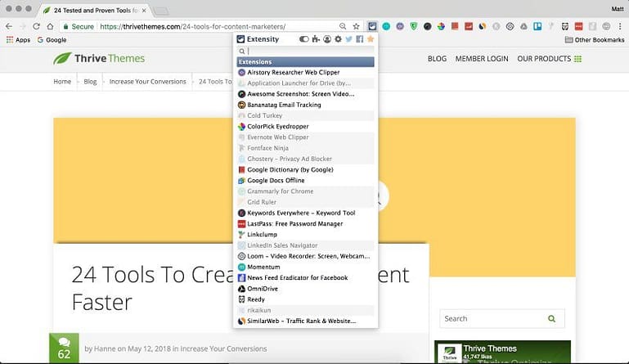Disable Google Docs Offline
Viewport: 629px width, 364px height.
(305, 181)
